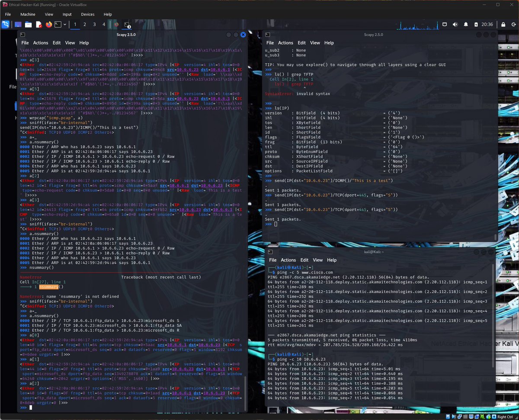
Task: Open View menu in the kali@Kali window
Action: 318,260
